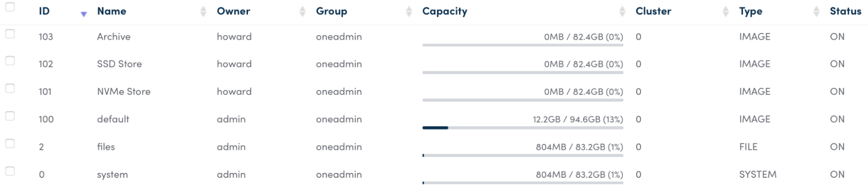The height and width of the screenshot is (189, 868).
Task: Open the system datastore by name
Action: click(x=112, y=174)
